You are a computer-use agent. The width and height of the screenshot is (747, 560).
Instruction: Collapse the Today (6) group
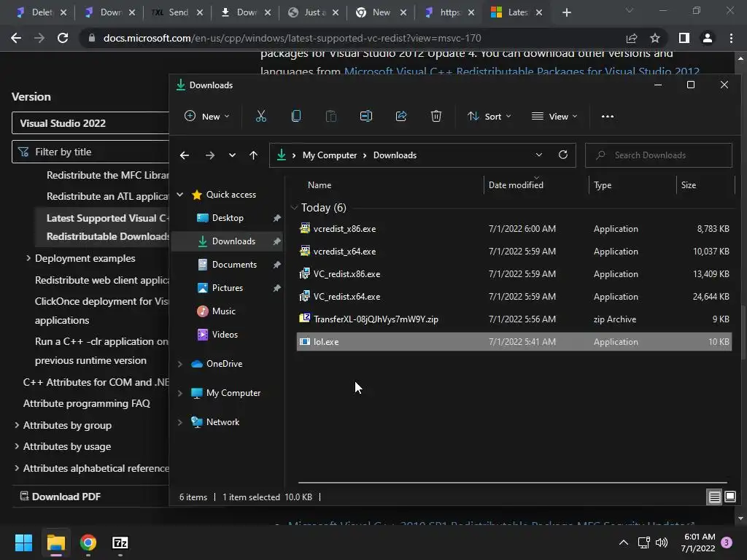coord(294,207)
